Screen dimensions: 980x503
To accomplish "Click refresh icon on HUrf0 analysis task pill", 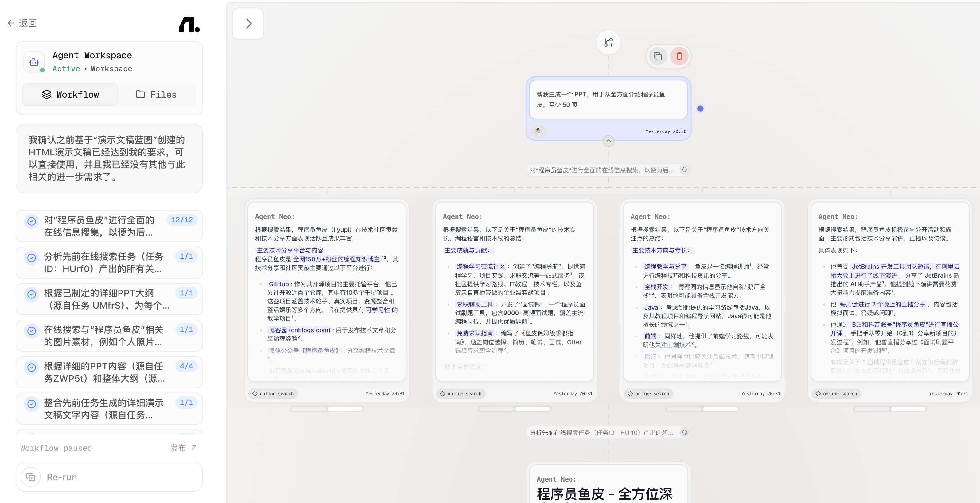I will [684, 432].
